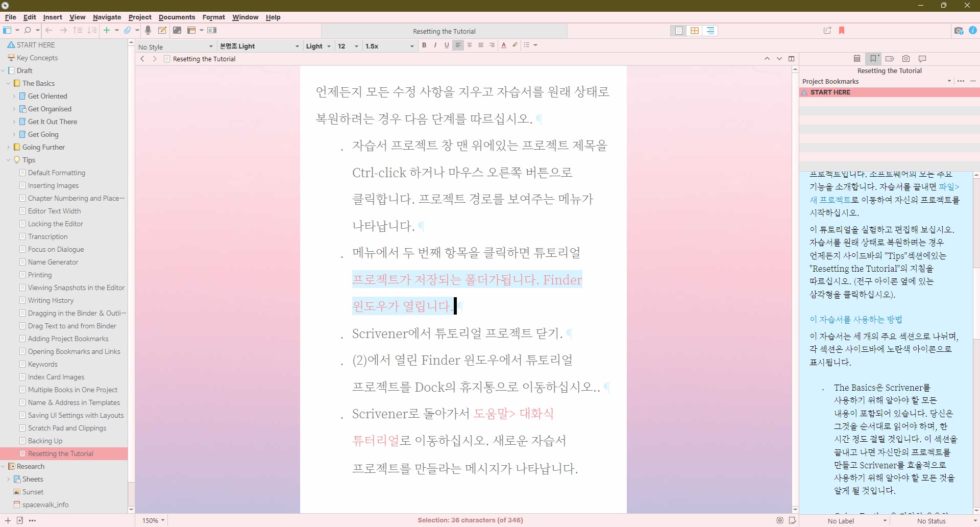Open the No Status dropdown
The width and height of the screenshot is (980, 527).
coord(934,521)
